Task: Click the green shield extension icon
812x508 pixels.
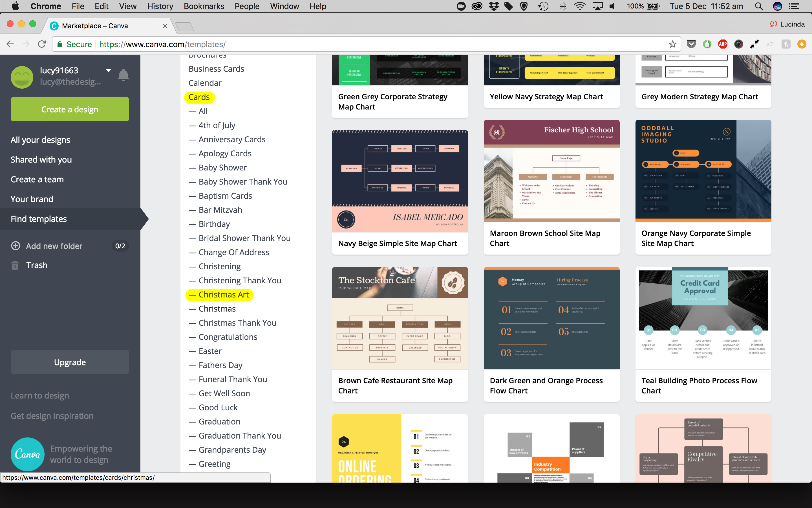Action: click(707, 44)
